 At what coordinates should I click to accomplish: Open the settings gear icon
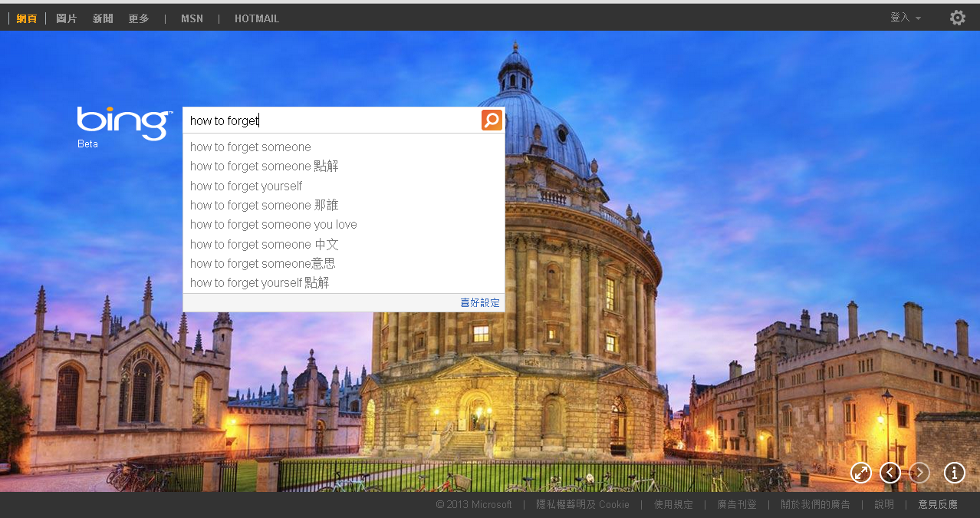[958, 18]
